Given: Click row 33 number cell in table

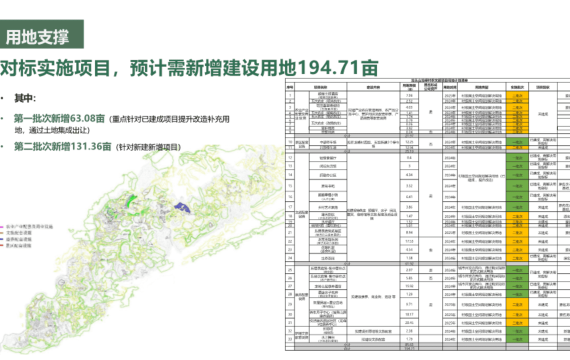Looking at the screenshot, I should [290, 339].
